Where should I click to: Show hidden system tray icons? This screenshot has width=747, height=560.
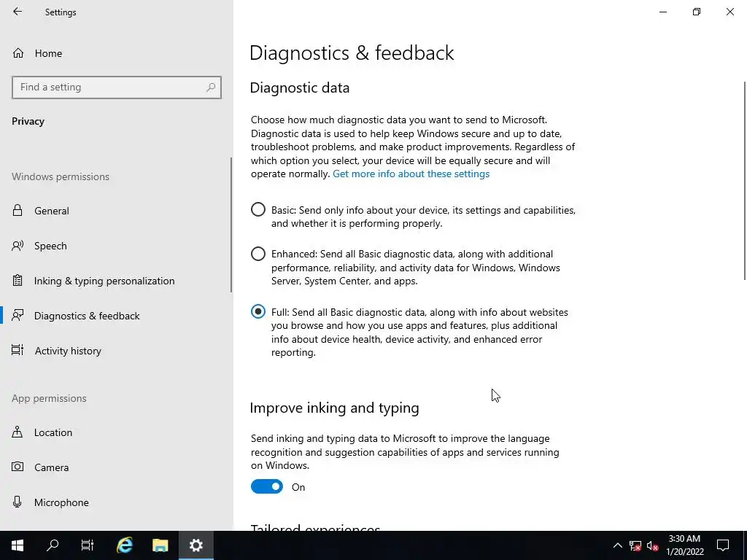617,545
